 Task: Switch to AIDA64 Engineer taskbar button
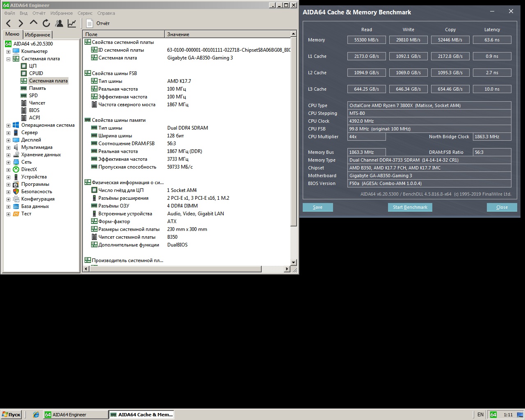tap(75, 415)
